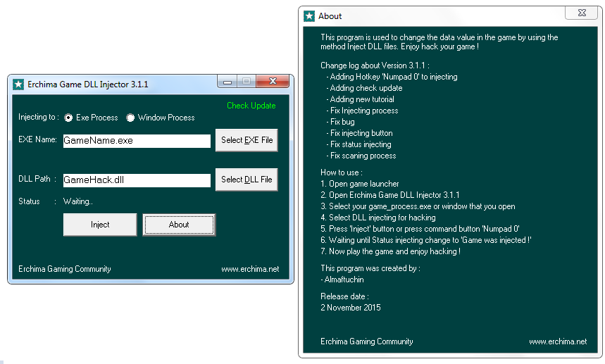This screenshot has width=605, height=364.
Task: Click the 'Fix bug' changelog line
Action: [340, 122]
